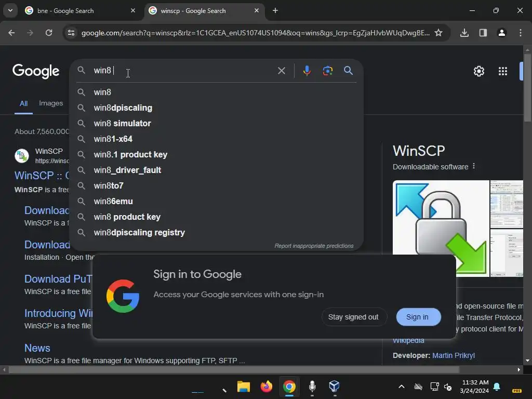Open muted volume icon in system tray
Screen dimensions: 532x399
448,387
